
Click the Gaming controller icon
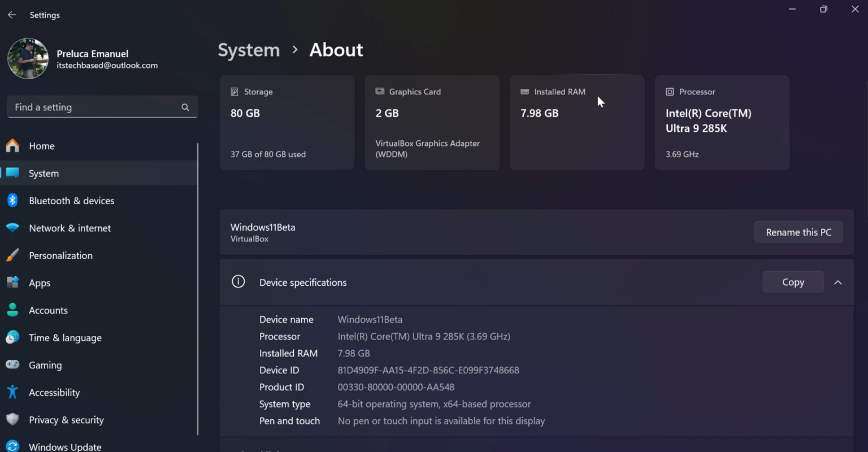12,365
